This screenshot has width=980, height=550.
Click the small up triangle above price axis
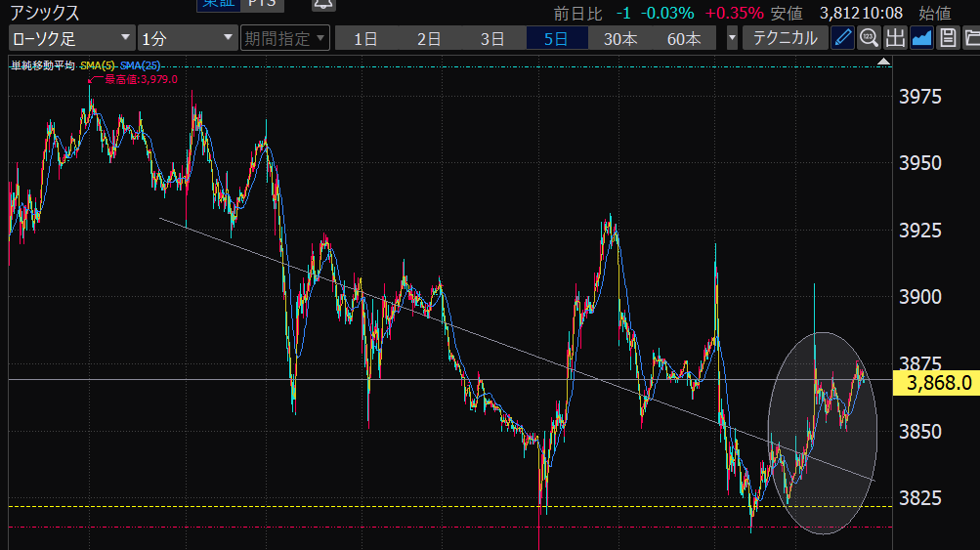click(884, 62)
